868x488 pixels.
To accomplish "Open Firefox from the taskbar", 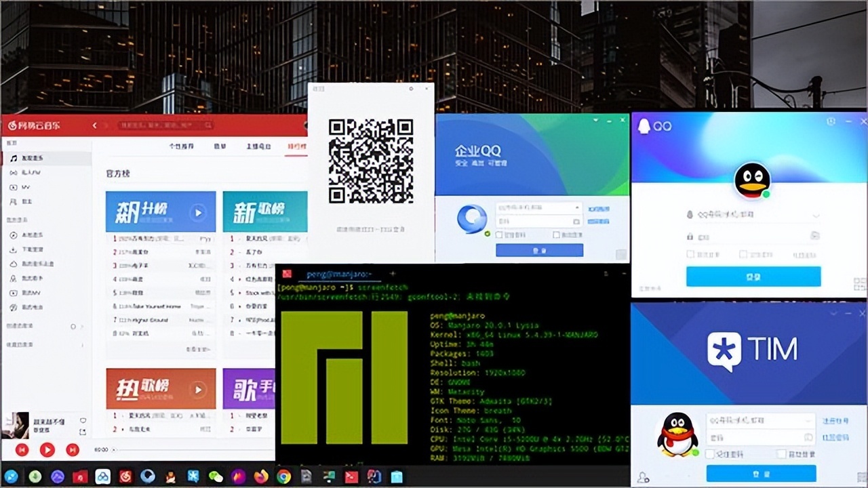I will click(x=261, y=476).
